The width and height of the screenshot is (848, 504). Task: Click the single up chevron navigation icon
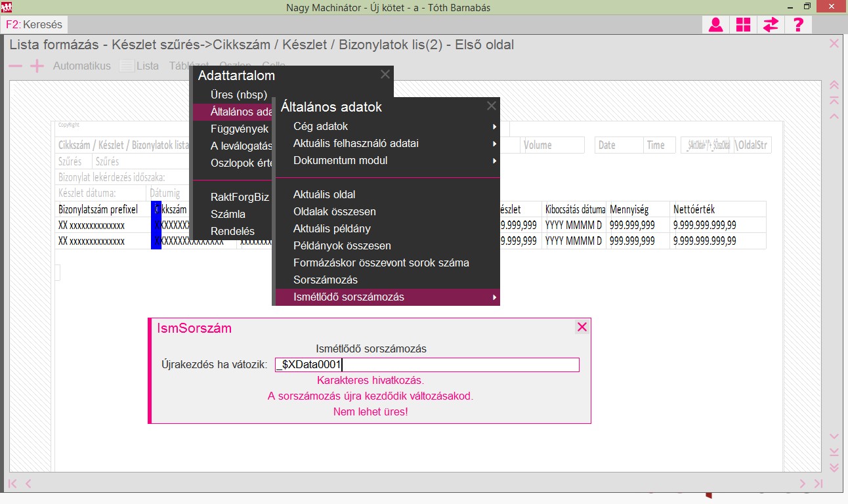[x=834, y=116]
